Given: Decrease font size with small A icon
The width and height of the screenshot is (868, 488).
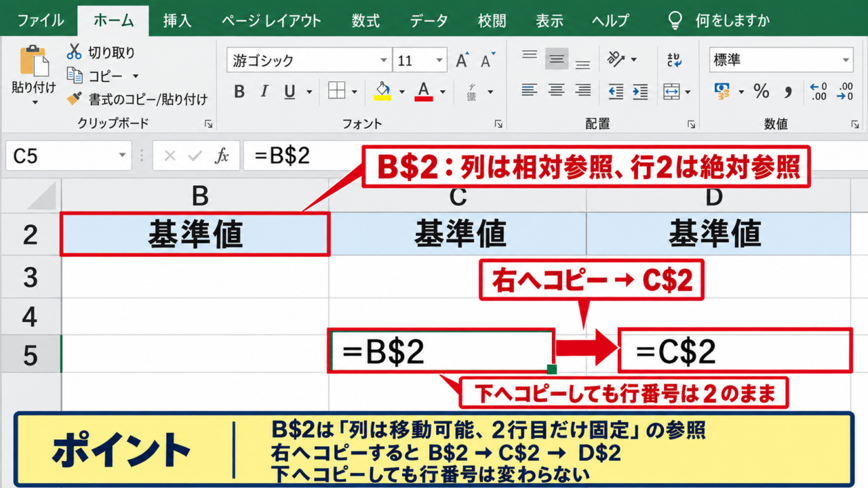Looking at the screenshot, I should point(486,61).
